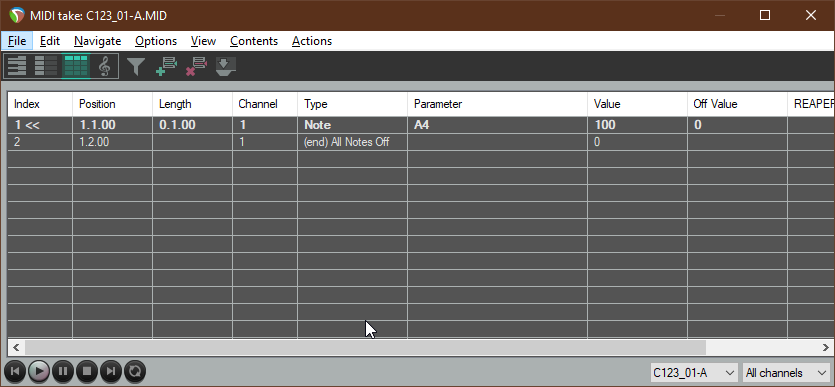The width and height of the screenshot is (835, 387).
Task: Close the MIDI take window
Action: (x=811, y=15)
